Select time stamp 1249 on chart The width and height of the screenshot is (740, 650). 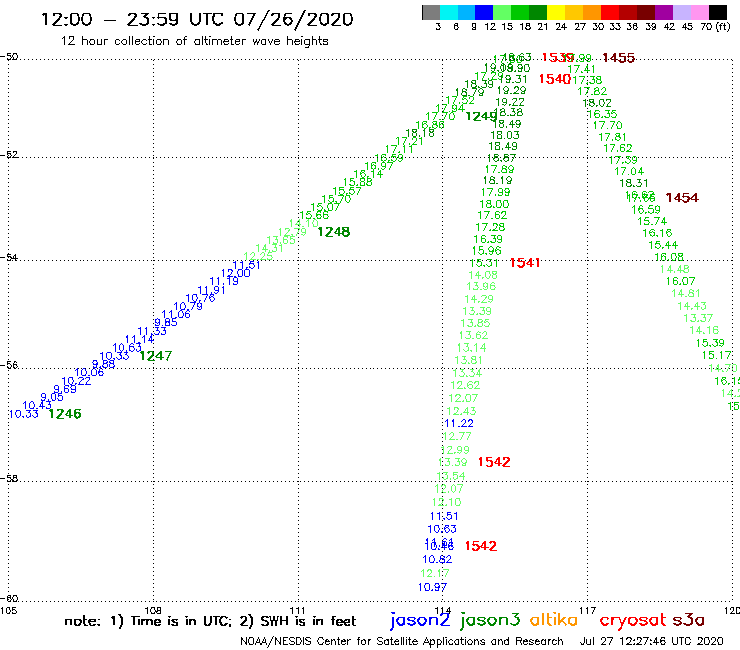click(481, 116)
